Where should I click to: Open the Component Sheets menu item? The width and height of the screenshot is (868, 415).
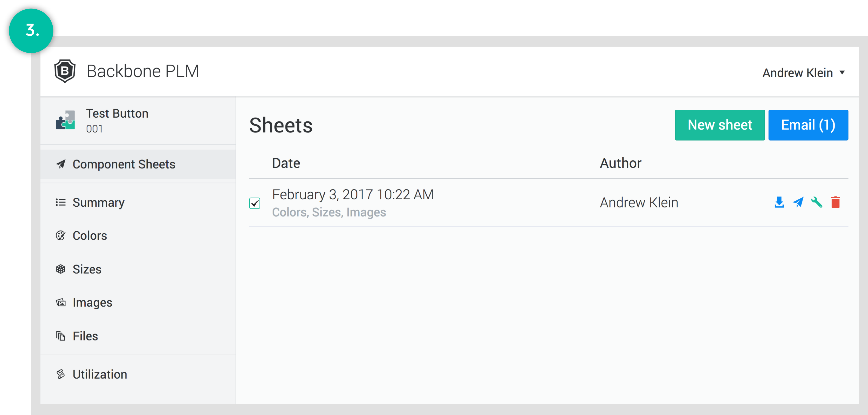[124, 164]
